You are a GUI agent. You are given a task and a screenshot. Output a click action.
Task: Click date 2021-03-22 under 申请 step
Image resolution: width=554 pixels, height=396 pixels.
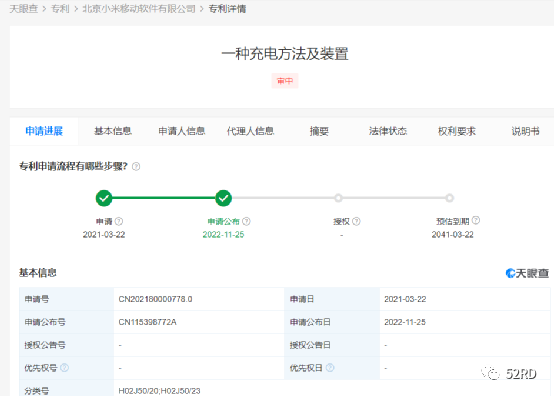point(104,235)
